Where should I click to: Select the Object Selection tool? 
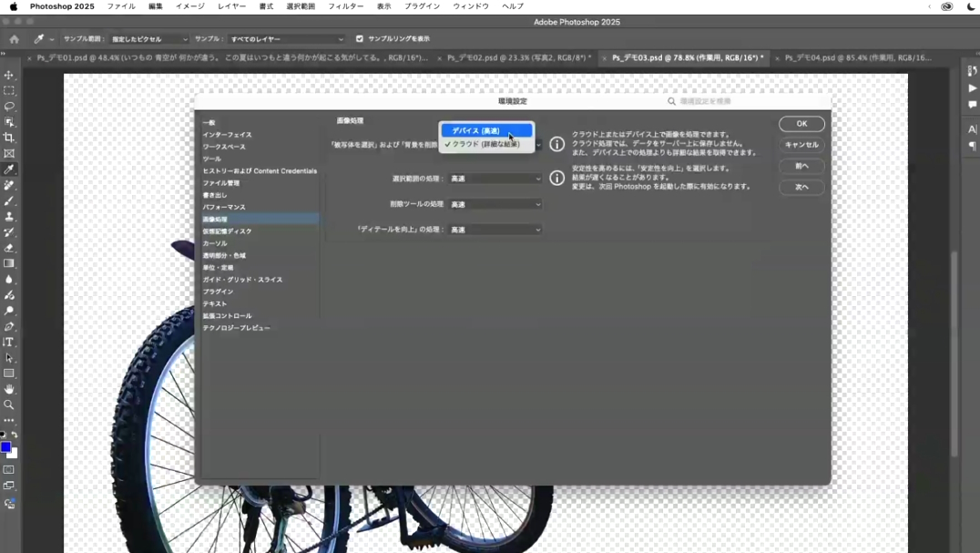click(9, 122)
